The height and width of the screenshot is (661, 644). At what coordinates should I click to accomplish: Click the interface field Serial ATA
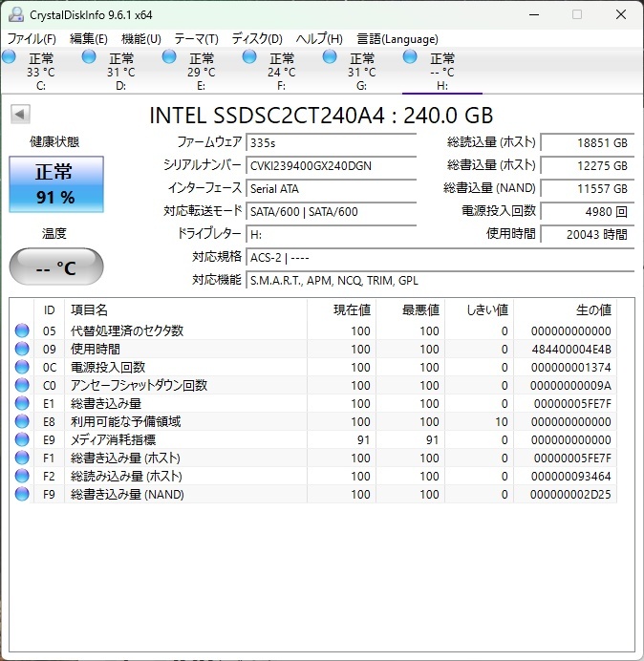click(332, 188)
